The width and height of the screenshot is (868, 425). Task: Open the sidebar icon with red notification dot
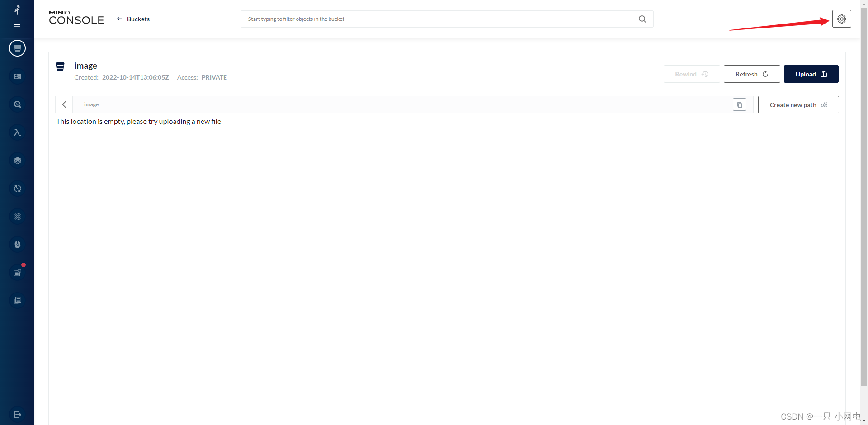(x=17, y=273)
